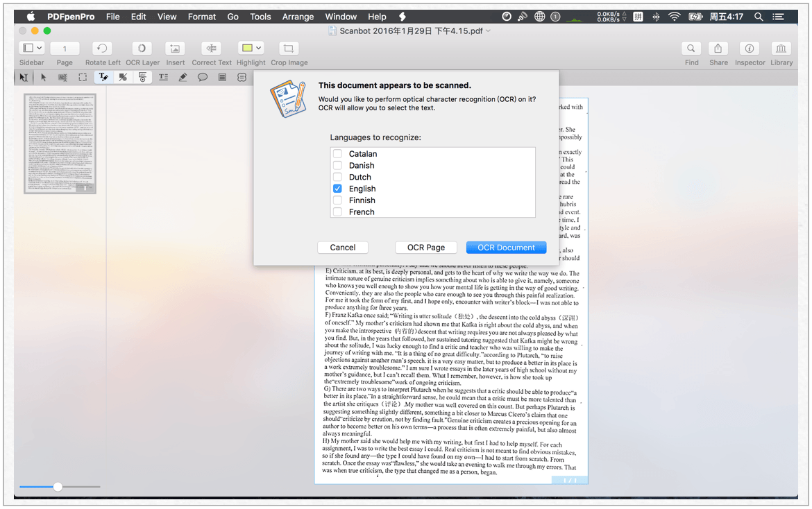This screenshot has width=812, height=509.
Task: Pick the rectangular selection tool
Action: (x=83, y=77)
